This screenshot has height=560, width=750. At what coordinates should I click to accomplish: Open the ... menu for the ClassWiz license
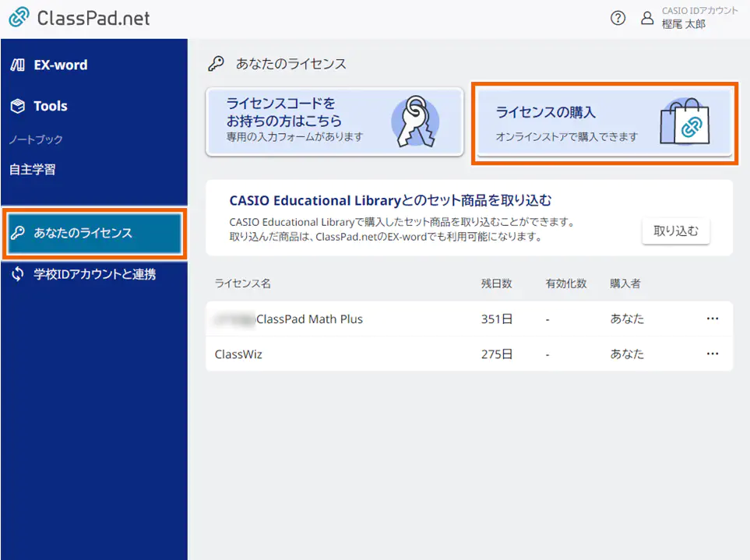(x=712, y=353)
